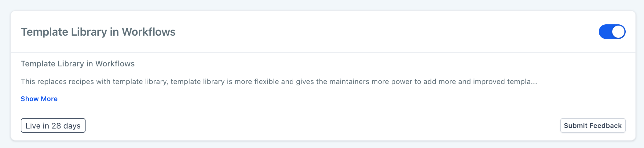Click the ellipsis ending the truncated description
The height and width of the screenshot is (148, 644).
[534, 82]
